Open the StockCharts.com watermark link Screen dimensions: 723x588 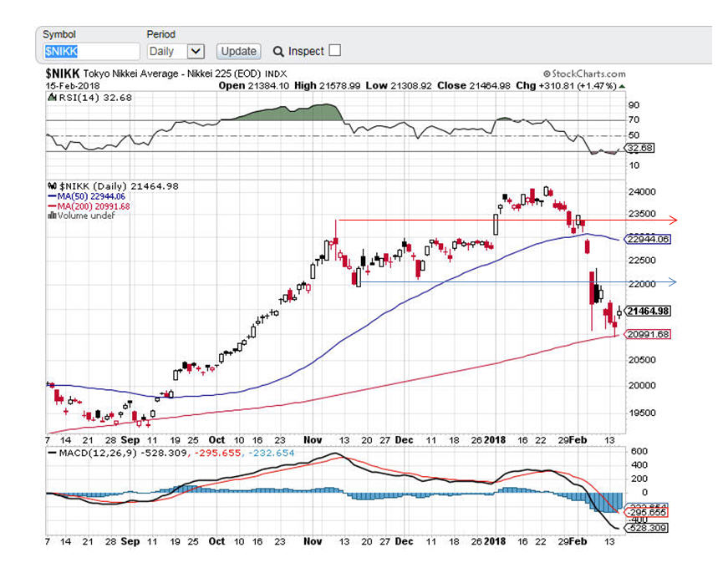583,74
